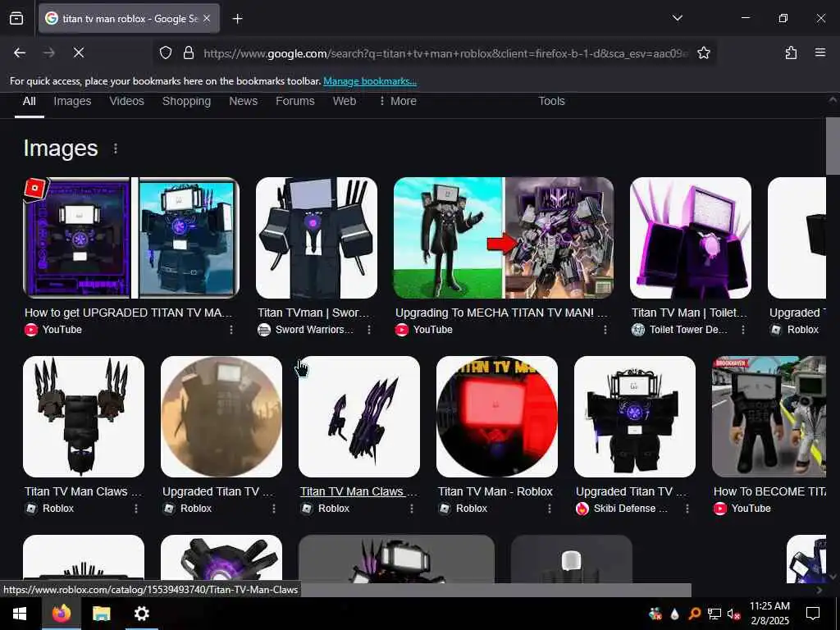Screen dimensions: 840x630
Task: Close the titan tv man roblox tab
Action: point(207,19)
